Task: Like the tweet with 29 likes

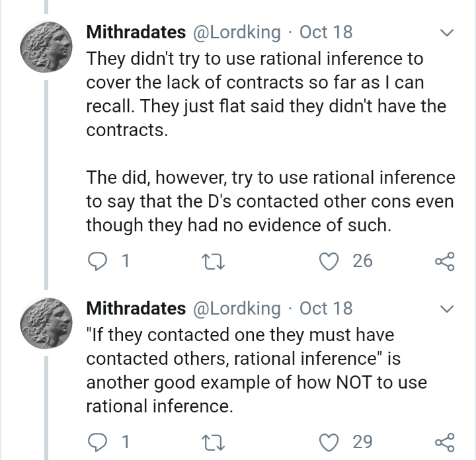Action: pyautogui.click(x=329, y=442)
